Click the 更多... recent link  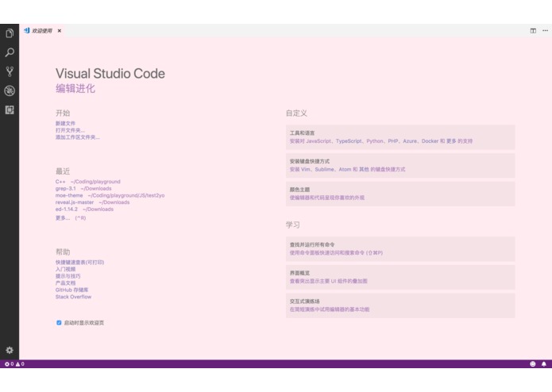[63, 218]
